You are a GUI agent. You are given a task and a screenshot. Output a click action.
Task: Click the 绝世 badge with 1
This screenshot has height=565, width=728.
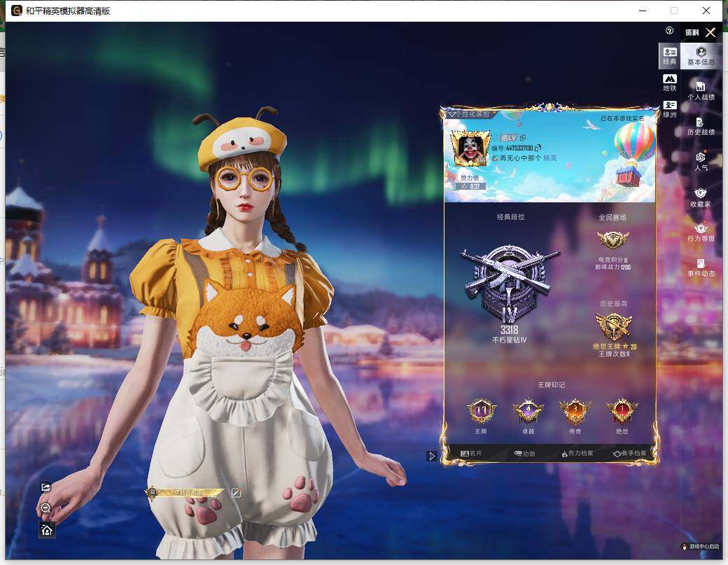622,412
